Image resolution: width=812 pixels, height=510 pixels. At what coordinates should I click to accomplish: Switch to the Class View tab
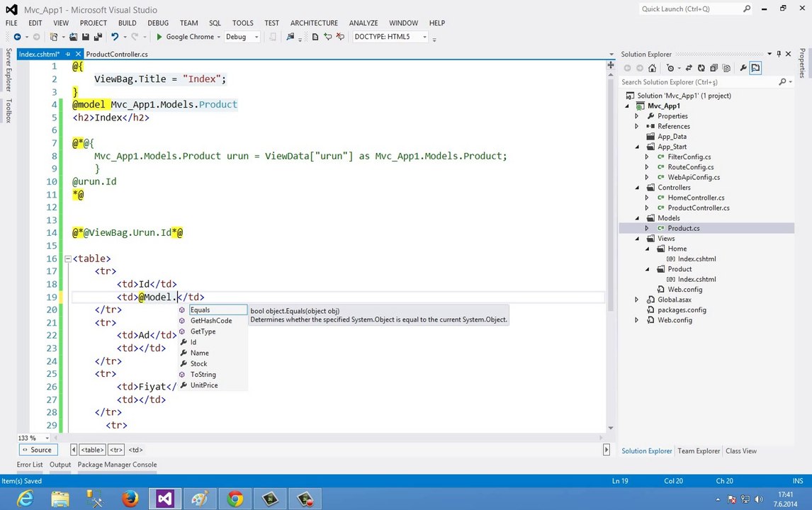click(x=741, y=451)
